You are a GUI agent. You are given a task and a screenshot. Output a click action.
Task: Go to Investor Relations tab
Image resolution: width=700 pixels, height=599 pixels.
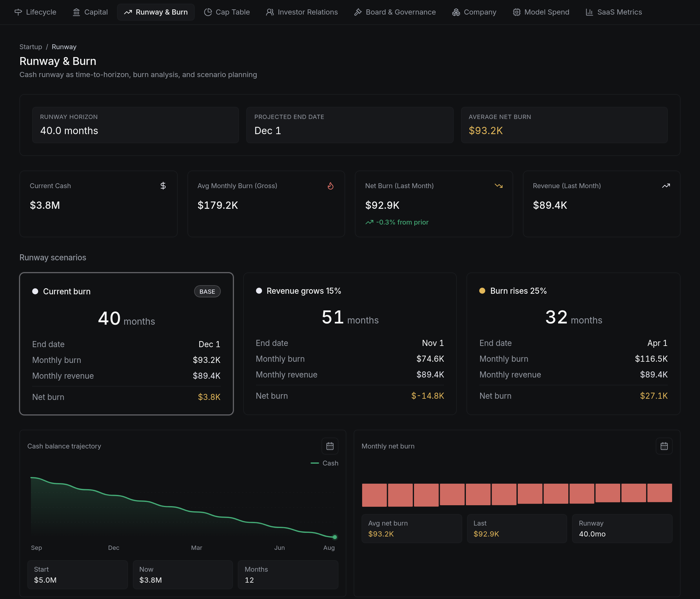point(302,12)
